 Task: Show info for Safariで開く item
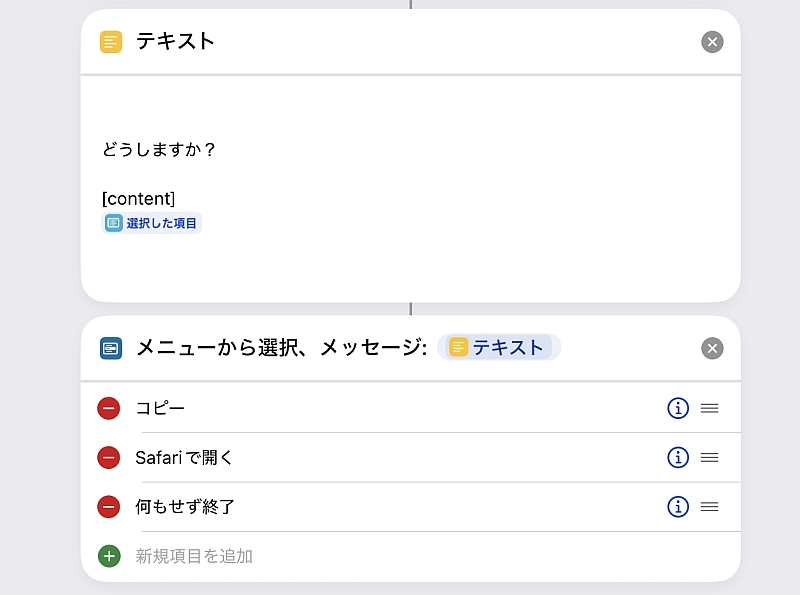[x=678, y=458]
